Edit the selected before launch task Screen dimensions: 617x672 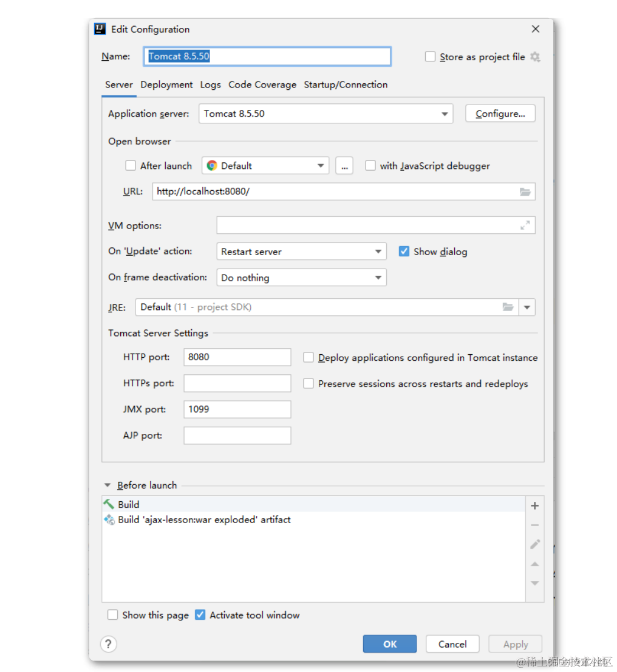[x=535, y=544]
